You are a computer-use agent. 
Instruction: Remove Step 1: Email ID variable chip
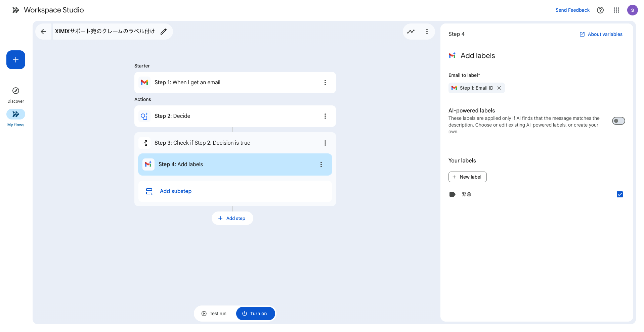pos(499,88)
